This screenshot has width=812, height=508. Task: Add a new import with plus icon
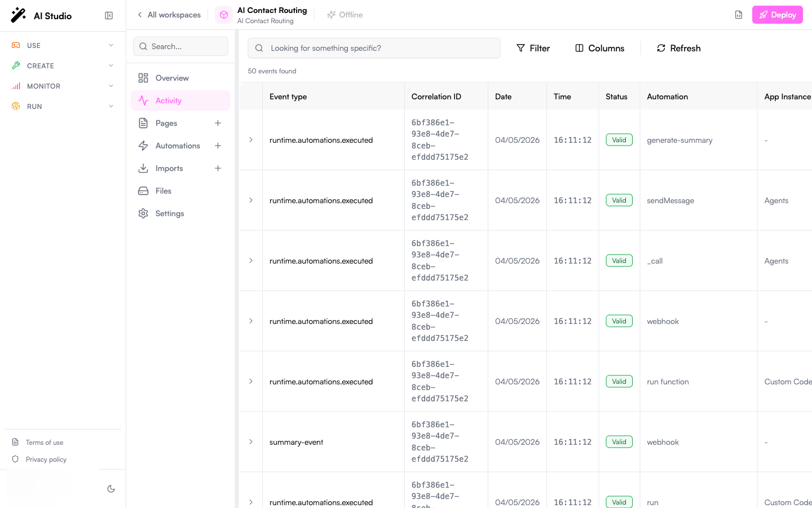[x=218, y=168]
